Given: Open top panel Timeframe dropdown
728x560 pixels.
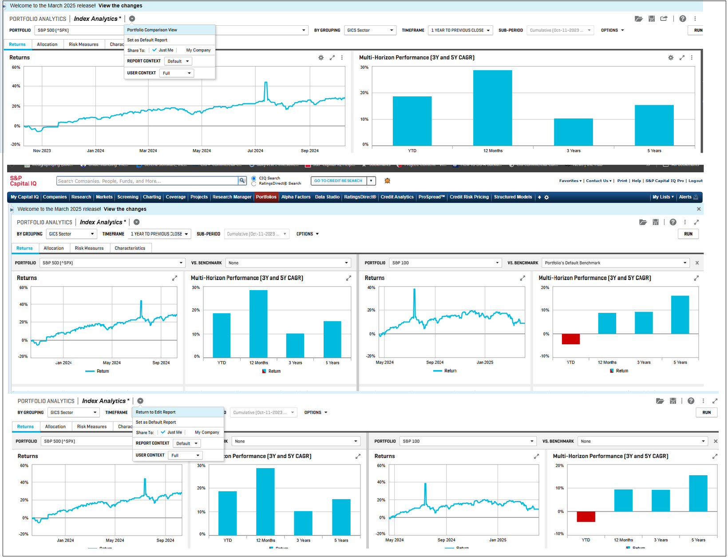Looking at the screenshot, I should (x=460, y=30).
